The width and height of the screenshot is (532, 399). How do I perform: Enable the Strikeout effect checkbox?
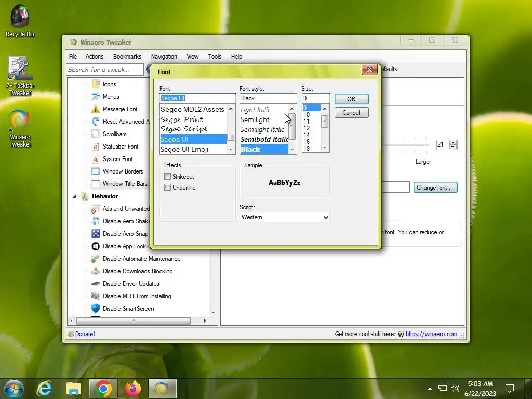pyautogui.click(x=167, y=177)
